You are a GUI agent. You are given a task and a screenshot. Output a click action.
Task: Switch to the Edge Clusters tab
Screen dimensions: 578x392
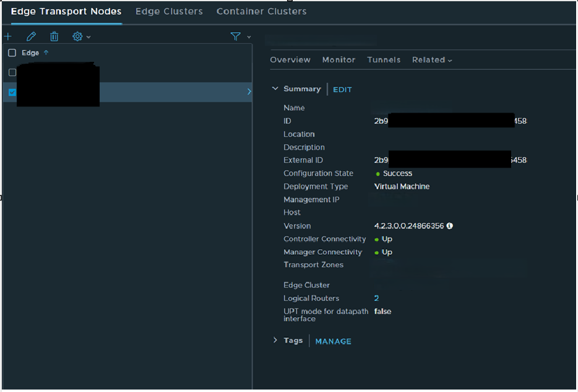point(169,11)
